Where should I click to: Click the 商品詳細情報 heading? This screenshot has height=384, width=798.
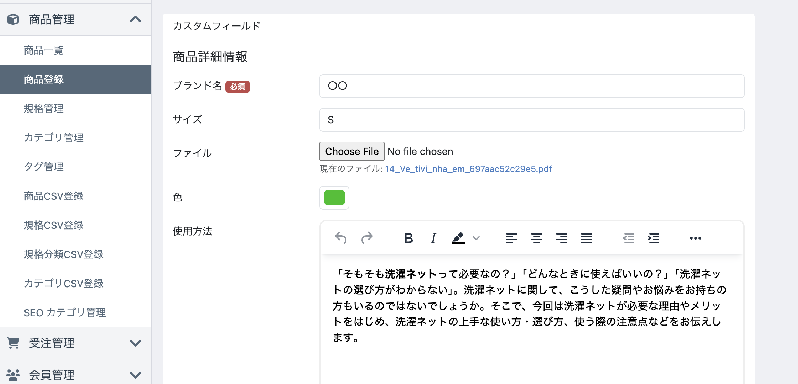(210, 57)
